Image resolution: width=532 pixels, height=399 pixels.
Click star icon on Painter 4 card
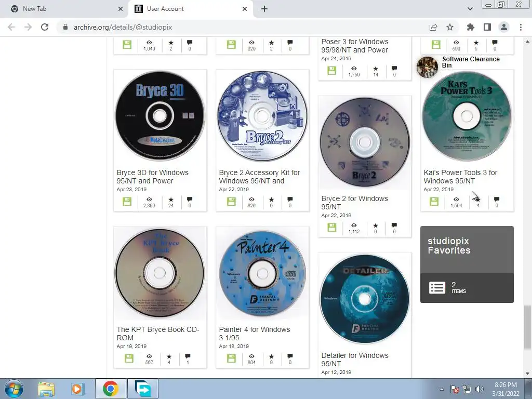pyautogui.click(x=271, y=356)
